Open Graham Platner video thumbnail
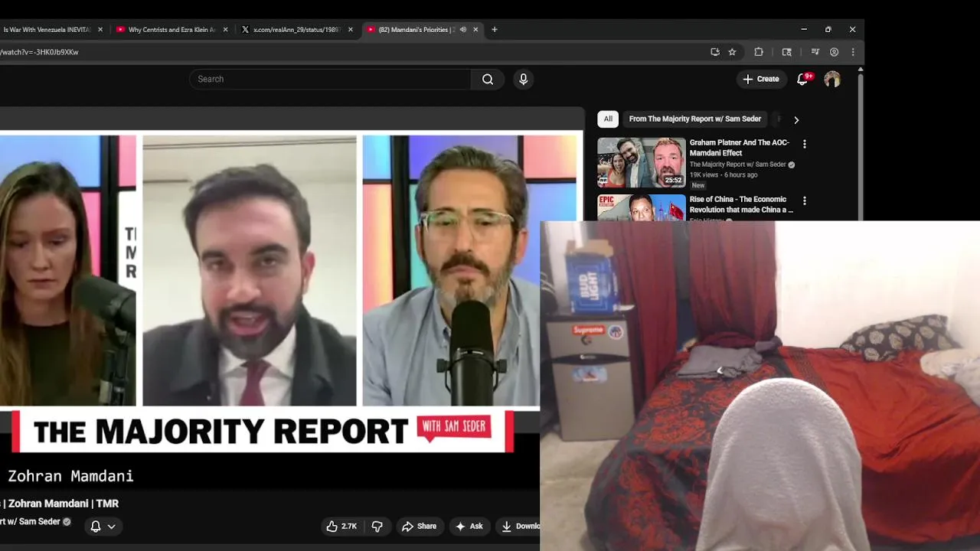 click(x=642, y=162)
